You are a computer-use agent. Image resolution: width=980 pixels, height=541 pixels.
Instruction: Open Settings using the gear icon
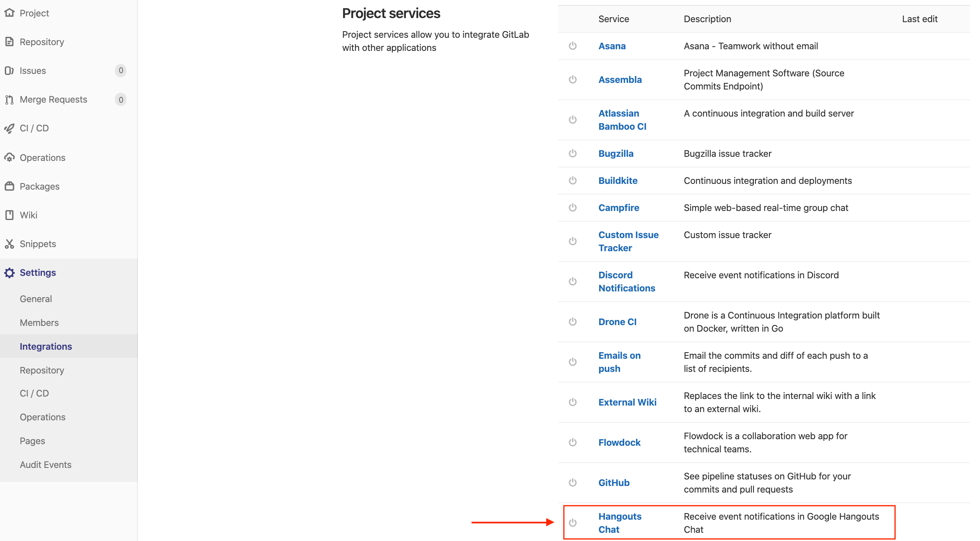[x=10, y=272]
